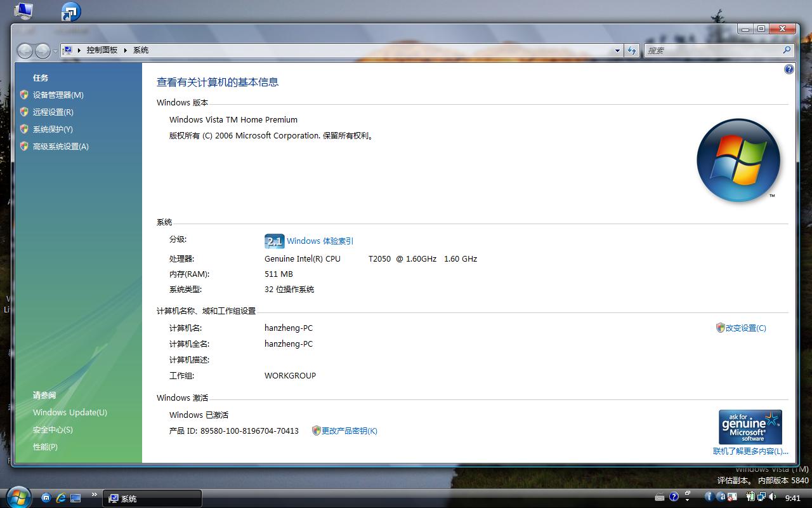
Task: Click the 系统 taskbar button
Action: [x=153, y=498]
